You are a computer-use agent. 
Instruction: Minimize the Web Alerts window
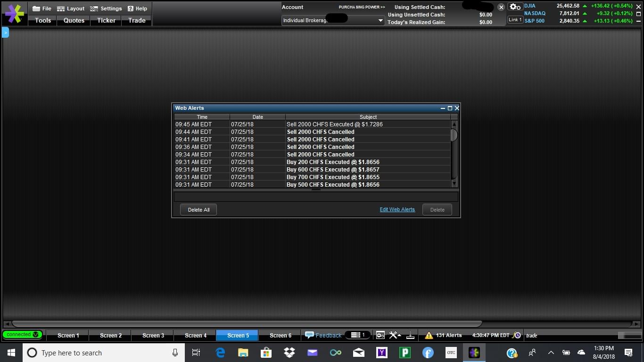point(443,108)
